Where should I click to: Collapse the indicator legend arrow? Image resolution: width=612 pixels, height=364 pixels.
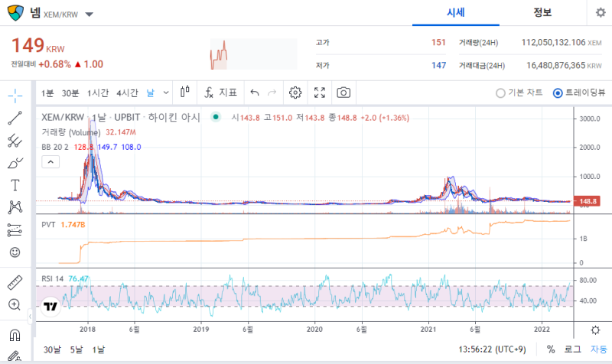click(x=50, y=161)
